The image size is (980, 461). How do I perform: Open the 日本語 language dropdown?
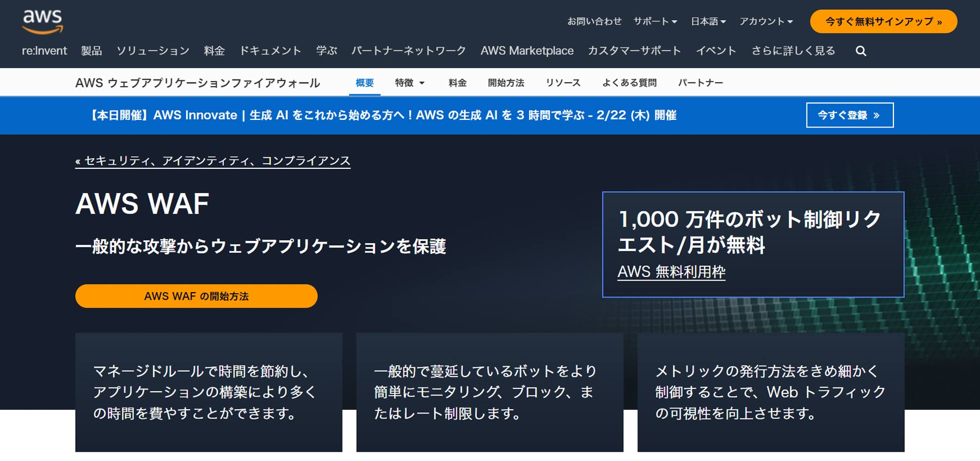point(708,21)
